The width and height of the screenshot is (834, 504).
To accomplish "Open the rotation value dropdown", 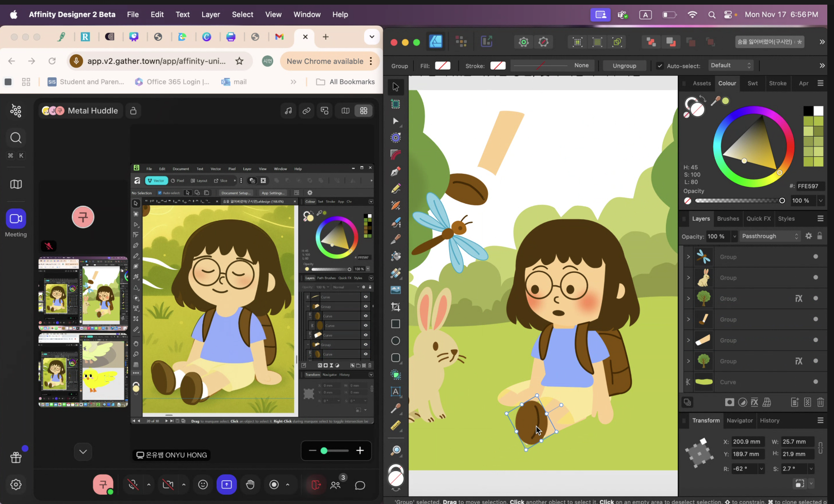I will (761, 469).
